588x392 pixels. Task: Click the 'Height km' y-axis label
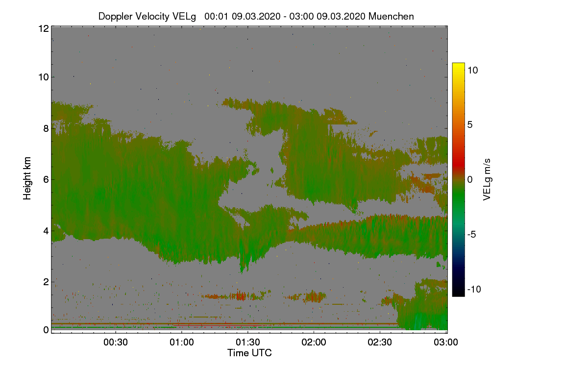pyautogui.click(x=27, y=178)
